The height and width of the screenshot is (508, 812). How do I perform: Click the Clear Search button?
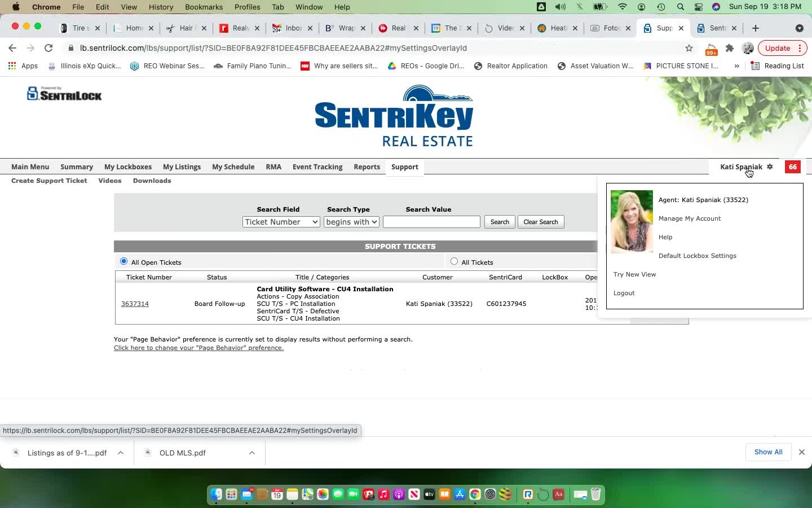540,222
